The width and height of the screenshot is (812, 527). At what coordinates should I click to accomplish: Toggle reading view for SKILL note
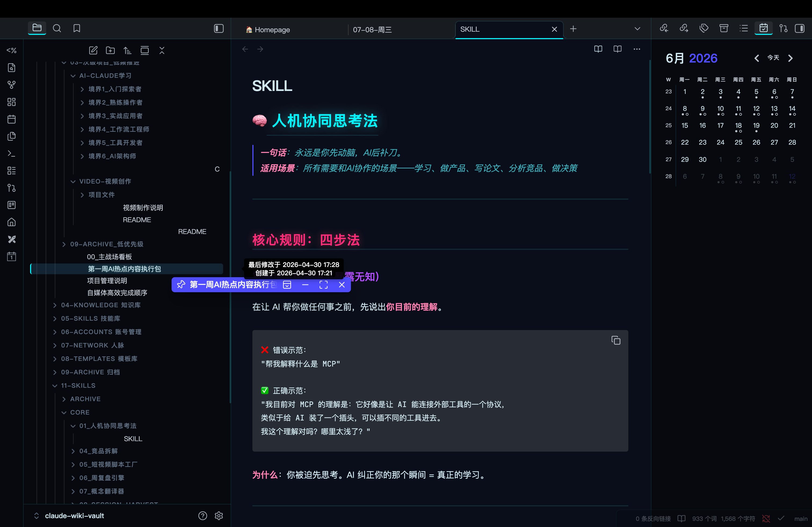coord(618,49)
